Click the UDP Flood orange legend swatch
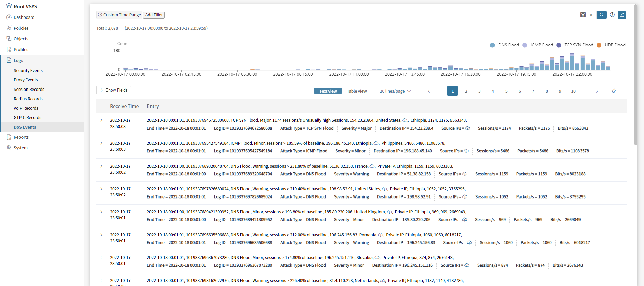644x286 pixels. point(599,45)
